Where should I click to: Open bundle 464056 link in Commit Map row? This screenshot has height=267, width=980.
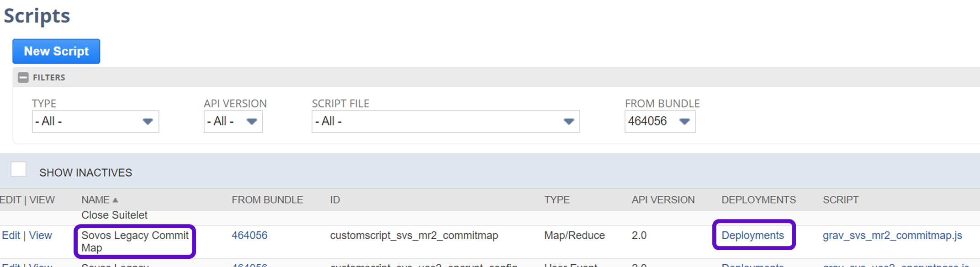click(x=249, y=236)
